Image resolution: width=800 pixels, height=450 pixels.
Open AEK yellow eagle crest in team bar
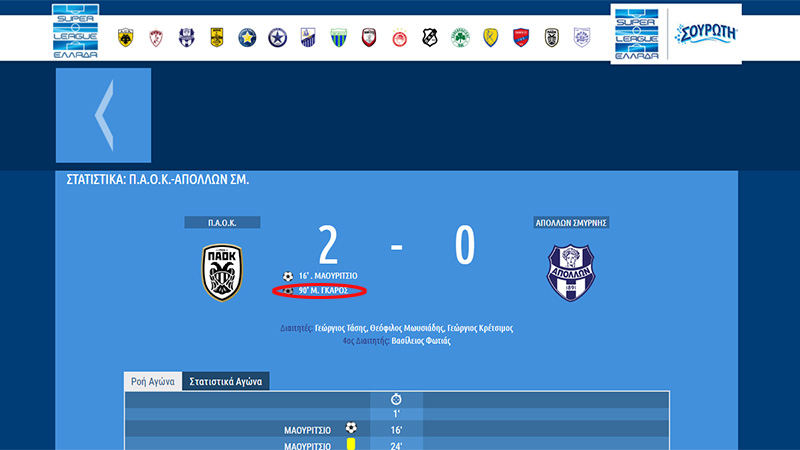tap(126, 38)
